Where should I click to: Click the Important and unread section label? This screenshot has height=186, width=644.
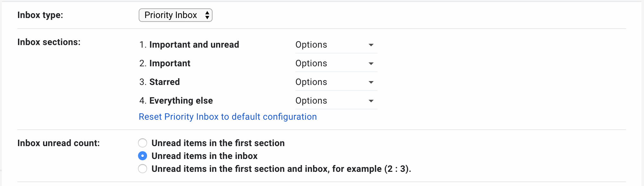tap(194, 45)
